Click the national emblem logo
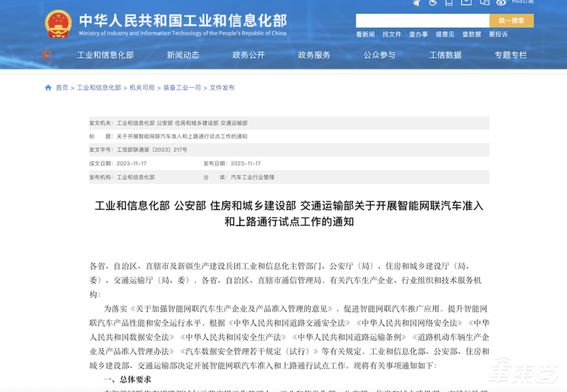The width and height of the screenshot is (567, 392). point(58,23)
